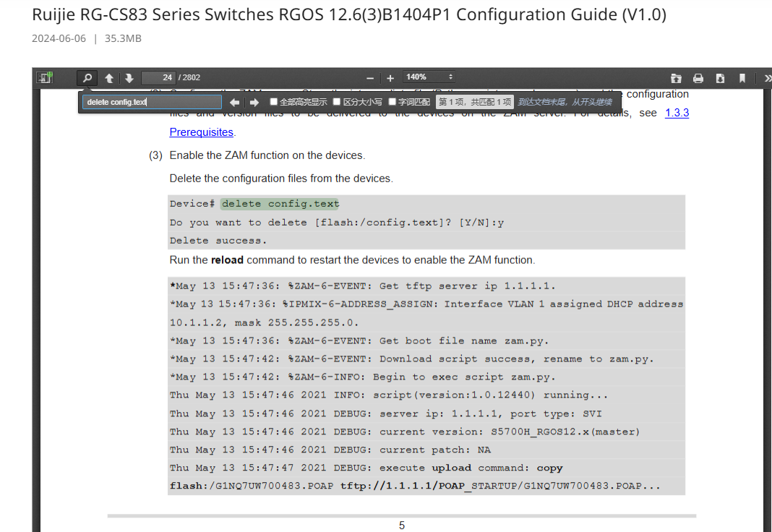Find next match with right arrow
This screenshot has height=532, width=772.
click(x=254, y=103)
